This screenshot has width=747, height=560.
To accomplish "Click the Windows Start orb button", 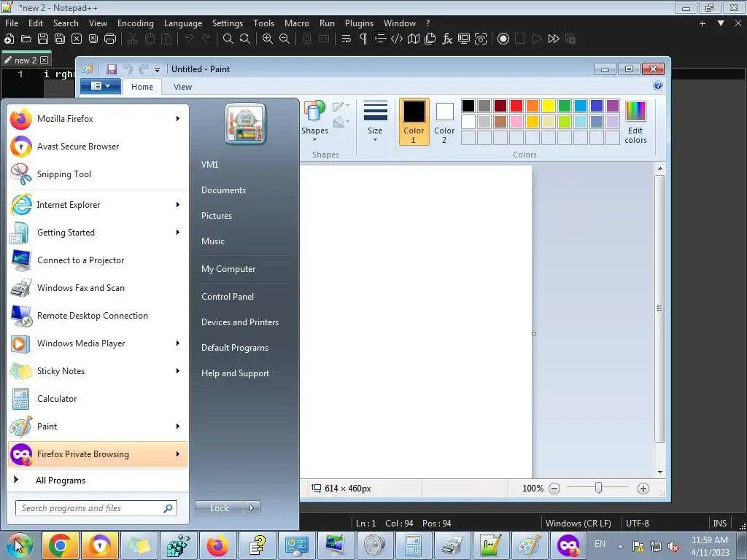I will [20, 545].
